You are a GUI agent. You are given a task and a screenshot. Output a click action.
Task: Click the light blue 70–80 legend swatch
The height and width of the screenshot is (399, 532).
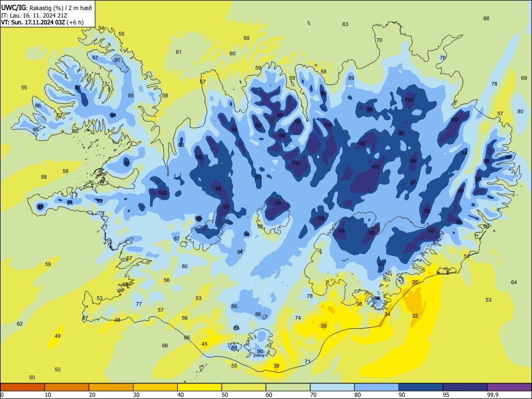[332, 387]
